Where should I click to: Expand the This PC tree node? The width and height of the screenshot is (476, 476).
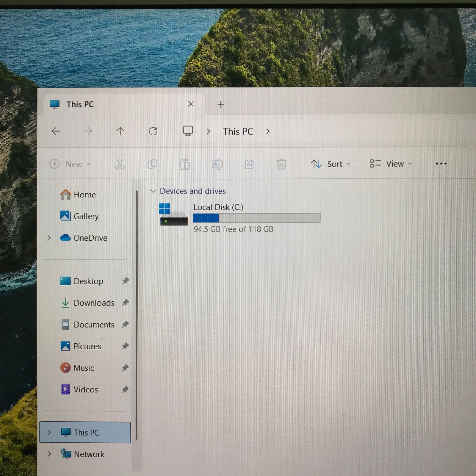tap(49, 432)
